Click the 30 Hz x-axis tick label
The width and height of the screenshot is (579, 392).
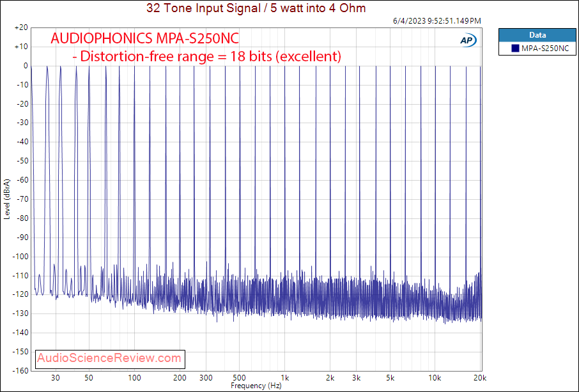point(56,378)
